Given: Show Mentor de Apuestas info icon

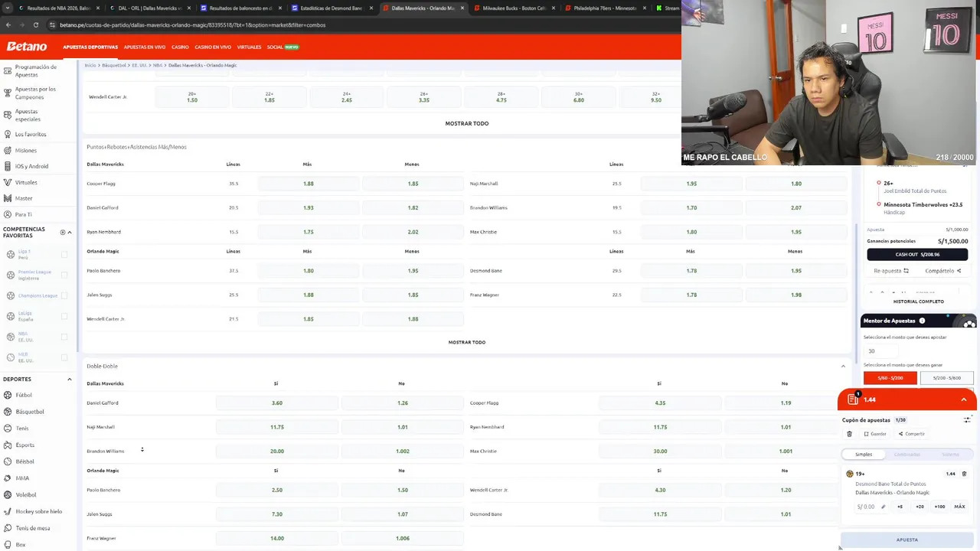Looking at the screenshot, I should tap(922, 321).
